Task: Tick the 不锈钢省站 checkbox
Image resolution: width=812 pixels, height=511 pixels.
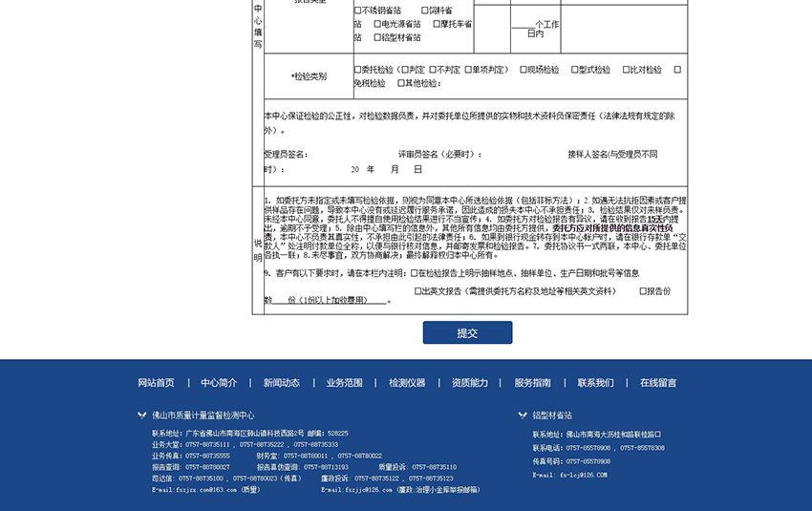Action: [357, 11]
